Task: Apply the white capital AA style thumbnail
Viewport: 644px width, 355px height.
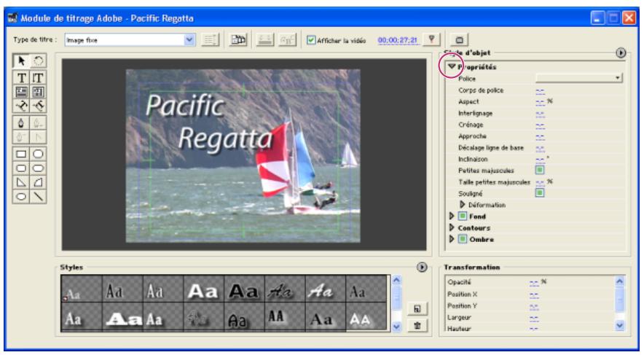Action: [366, 317]
